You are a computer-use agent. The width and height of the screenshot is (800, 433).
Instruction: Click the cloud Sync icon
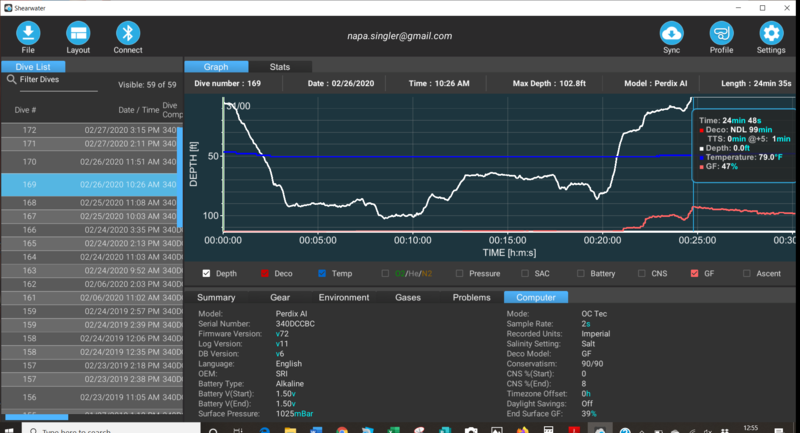point(672,34)
